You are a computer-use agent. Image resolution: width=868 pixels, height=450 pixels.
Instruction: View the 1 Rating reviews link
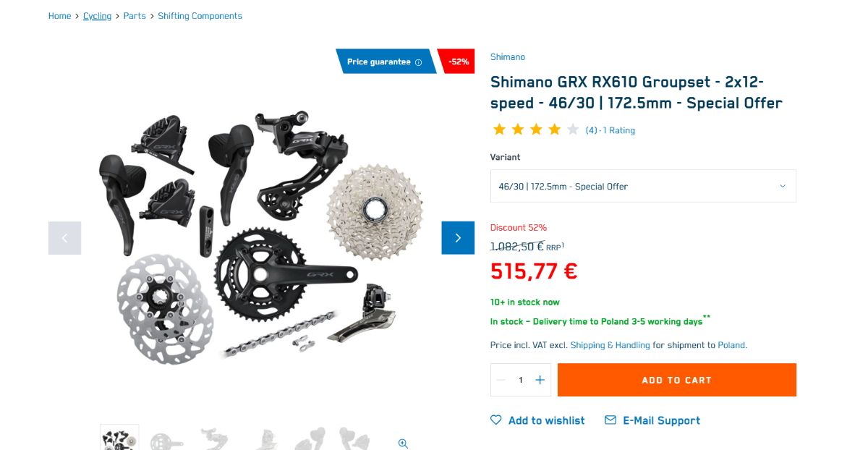point(619,131)
